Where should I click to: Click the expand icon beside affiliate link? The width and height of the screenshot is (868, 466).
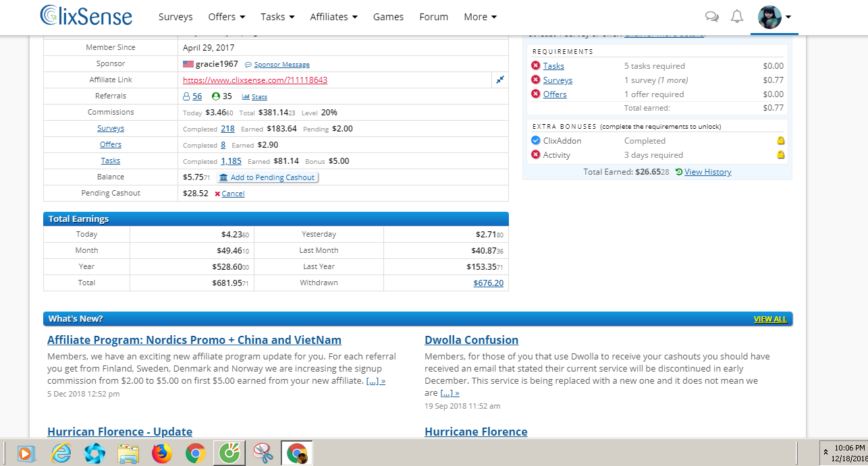click(500, 80)
